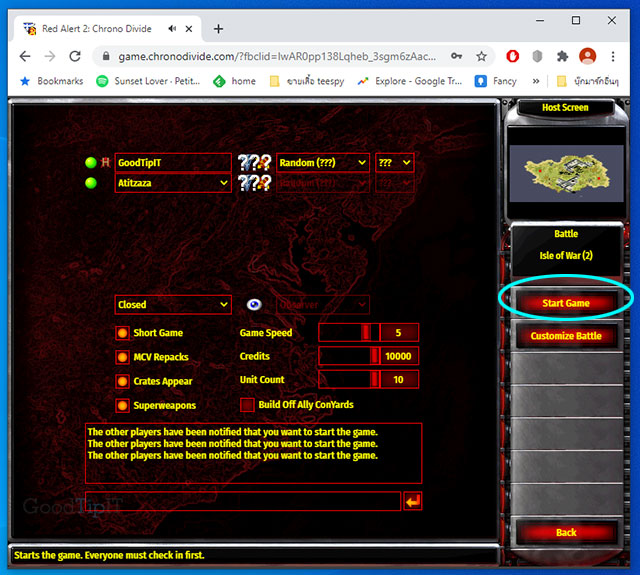Open the red Opera-style extension icon

tap(513, 56)
